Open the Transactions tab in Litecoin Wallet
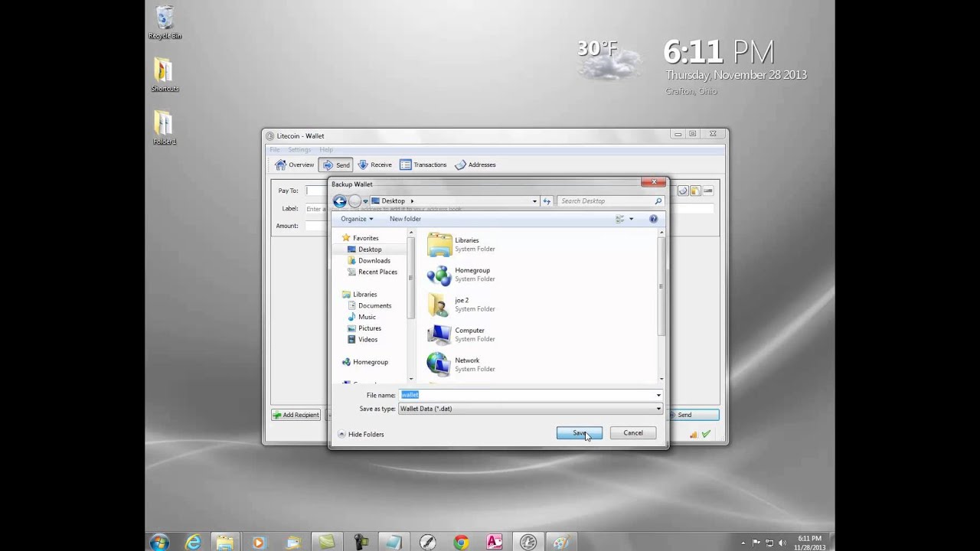Screen dimensions: 980x551 [423, 165]
